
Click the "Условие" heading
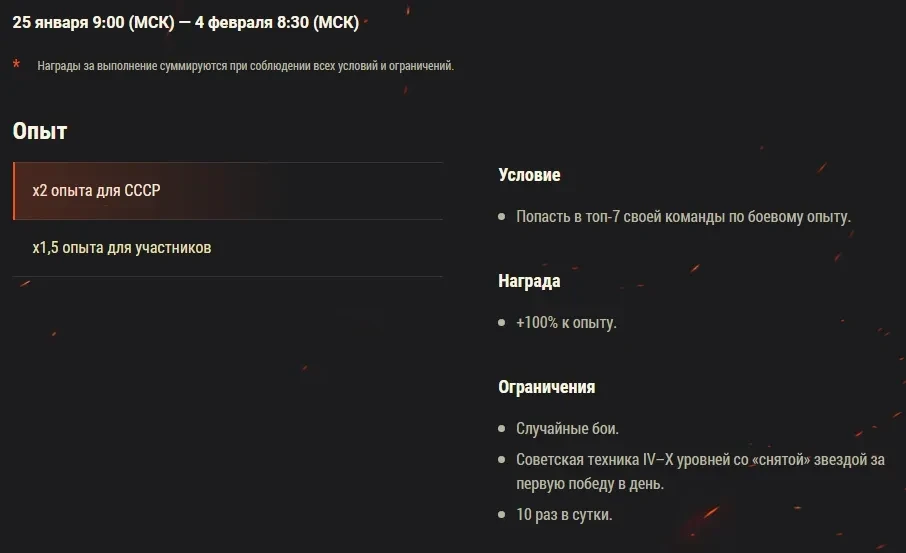click(x=529, y=175)
